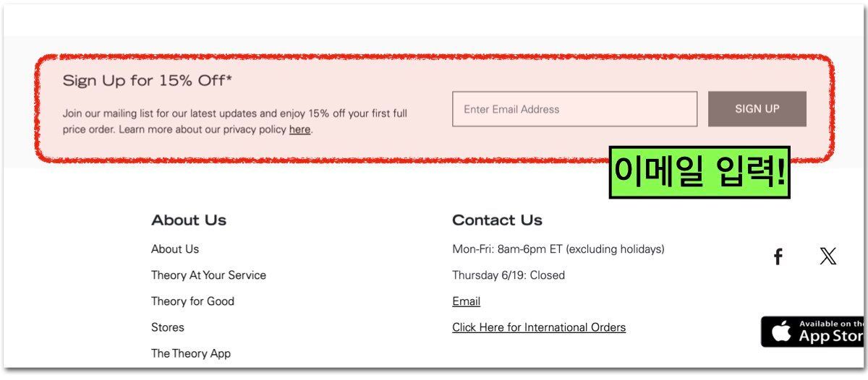Focus the Enter Email Address field
The width and height of the screenshot is (868, 380).
click(x=574, y=109)
